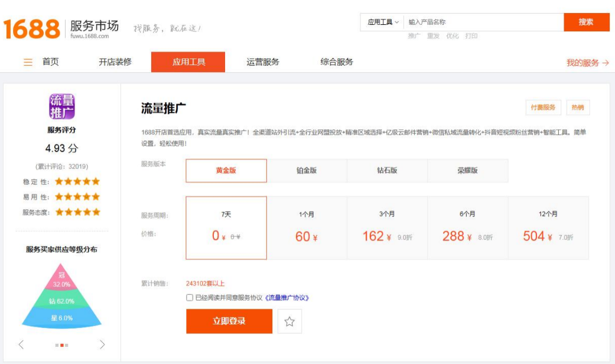Click the 重发 search suggestion
Image resolution: width=615 pixels, height=364 pixels.
433,35
